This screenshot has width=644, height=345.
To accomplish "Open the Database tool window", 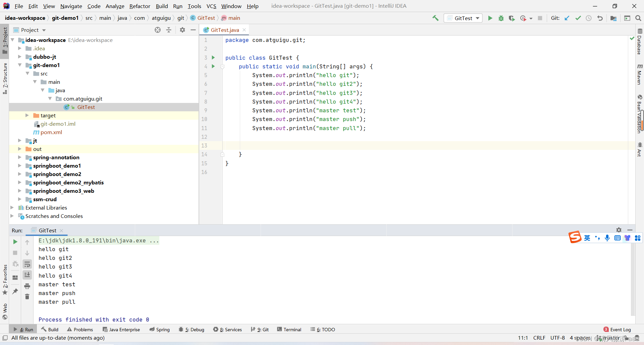I will point(640,42).
